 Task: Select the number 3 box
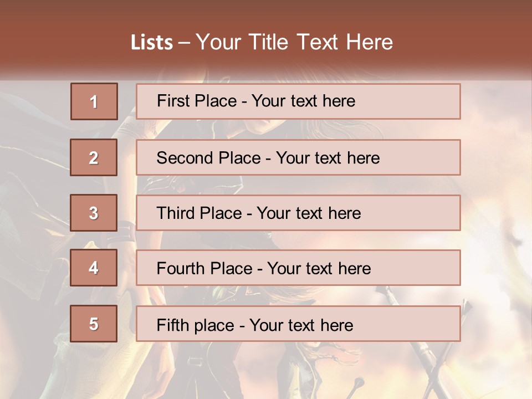94,213
